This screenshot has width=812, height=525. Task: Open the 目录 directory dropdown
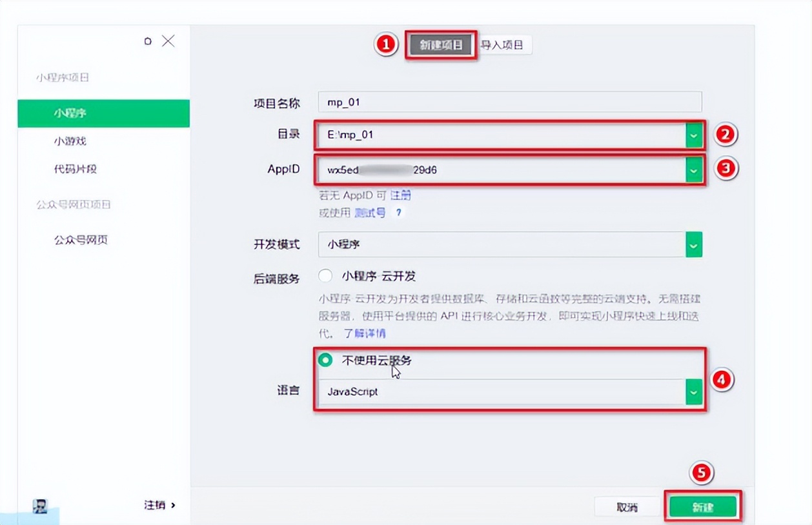tap(693, 135)
